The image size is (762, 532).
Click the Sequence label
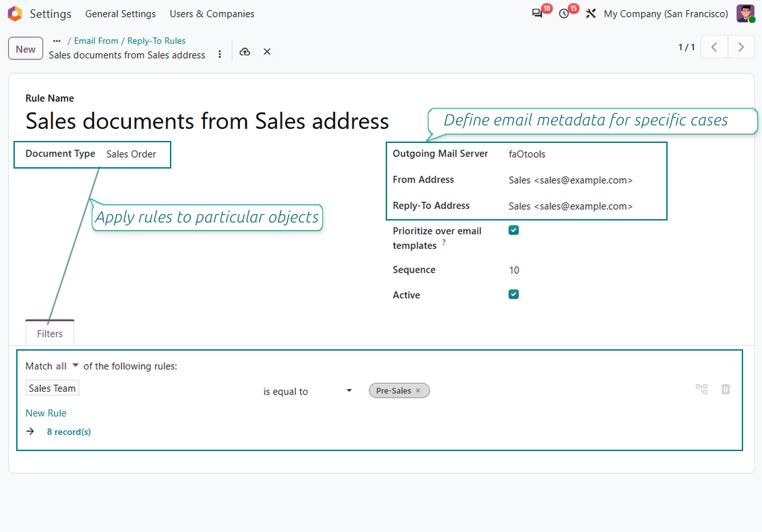point(414,270)
